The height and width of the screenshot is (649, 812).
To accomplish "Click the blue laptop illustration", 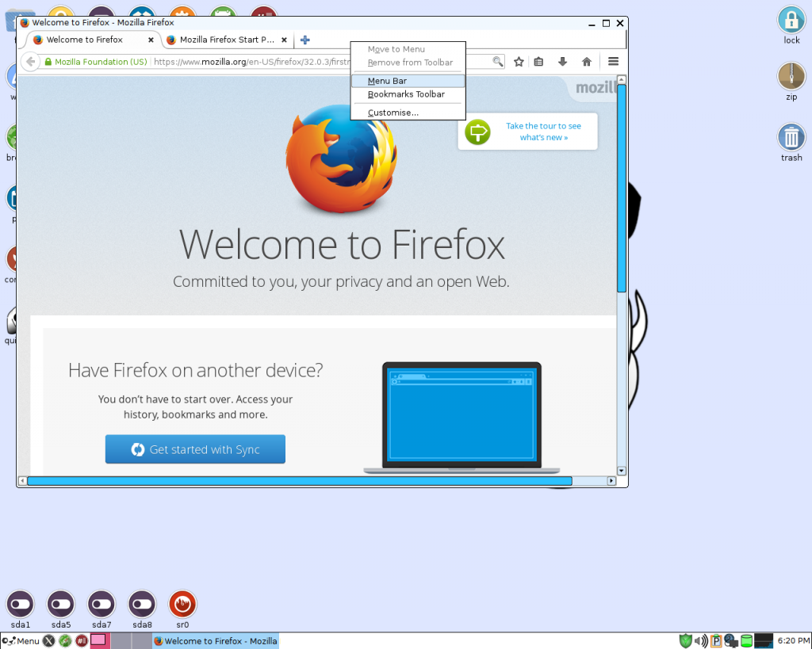I will (462, 418).
